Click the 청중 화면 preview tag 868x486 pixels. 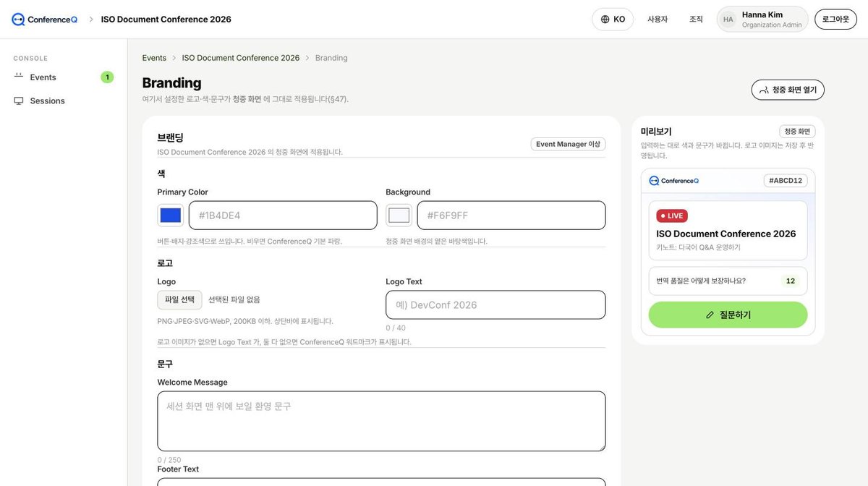797,132
